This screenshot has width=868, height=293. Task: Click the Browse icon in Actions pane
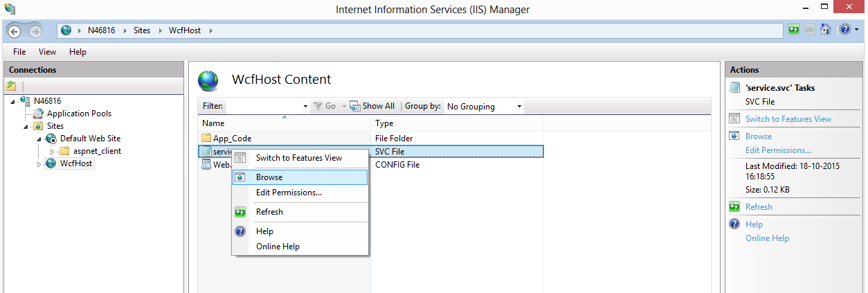coord(734,136)
